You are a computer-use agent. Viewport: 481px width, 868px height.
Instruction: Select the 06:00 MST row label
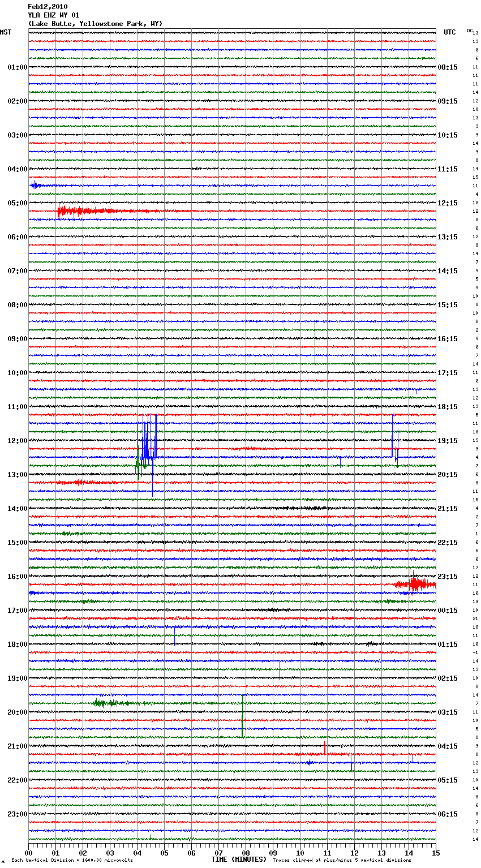18,237
